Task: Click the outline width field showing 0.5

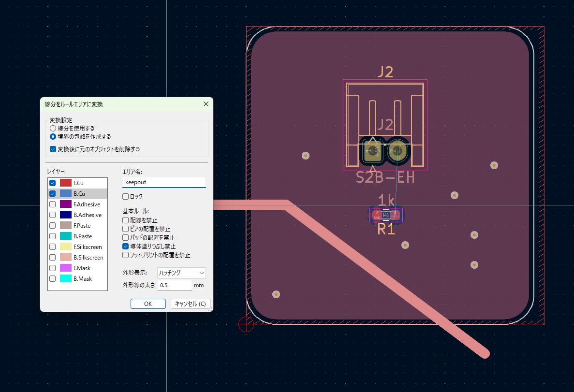Action: pos(175,285)
